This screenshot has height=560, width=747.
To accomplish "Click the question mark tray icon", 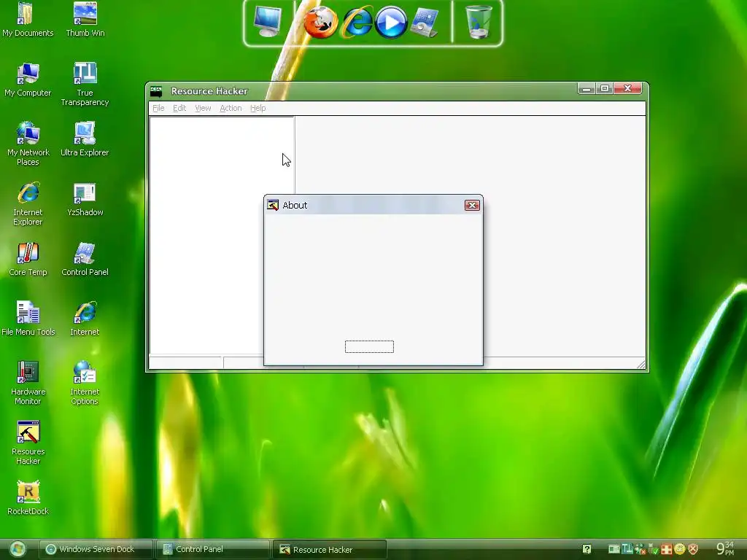I will pyautogui.click(x=587, y=549).
